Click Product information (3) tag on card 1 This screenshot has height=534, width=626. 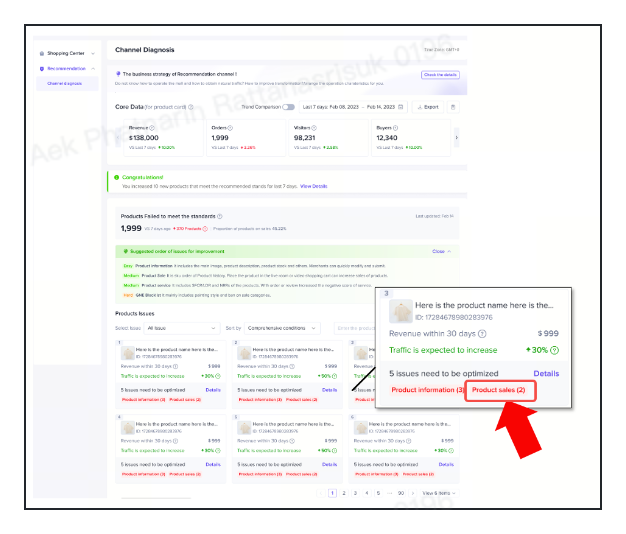pyautogui.click(x=144, y=400)
